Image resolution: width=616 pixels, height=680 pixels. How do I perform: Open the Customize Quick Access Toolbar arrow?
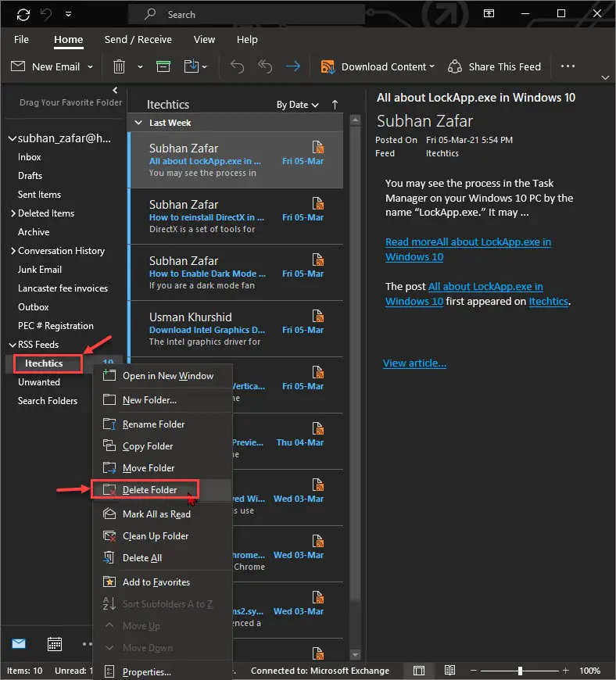[68, 14]
